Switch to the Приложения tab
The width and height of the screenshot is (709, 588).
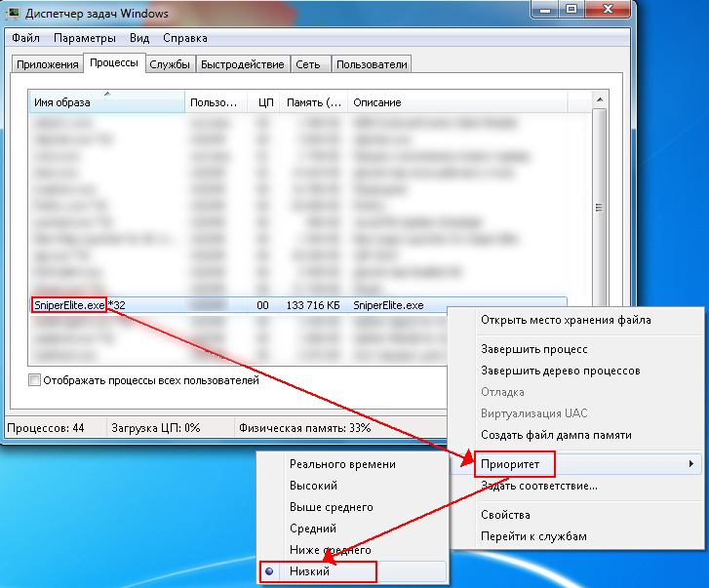pyautogui.click(x=47, y=64)
